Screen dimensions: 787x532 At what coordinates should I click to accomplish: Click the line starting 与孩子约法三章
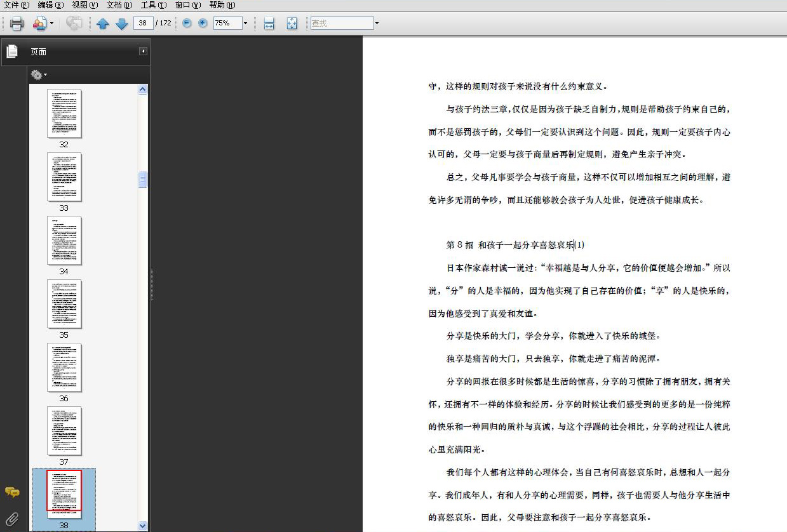(x=588, y=109)
